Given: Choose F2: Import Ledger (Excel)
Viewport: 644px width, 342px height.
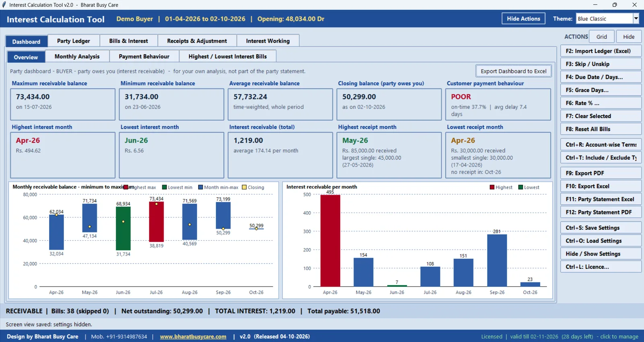Looking at the screenshot, I should click(x=601, y=51).
